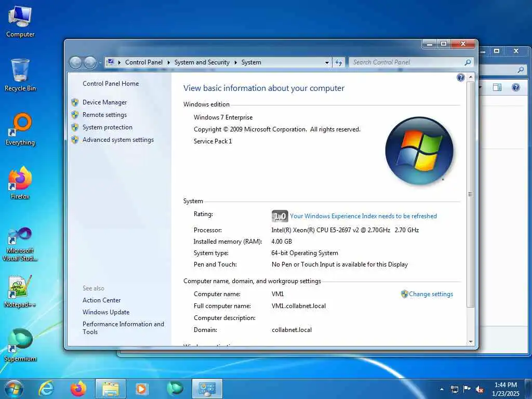This screenshot has width=532, height=399.
Task: Open the help button in the System window
Action: pyautogui.click(x=460, y=78)
